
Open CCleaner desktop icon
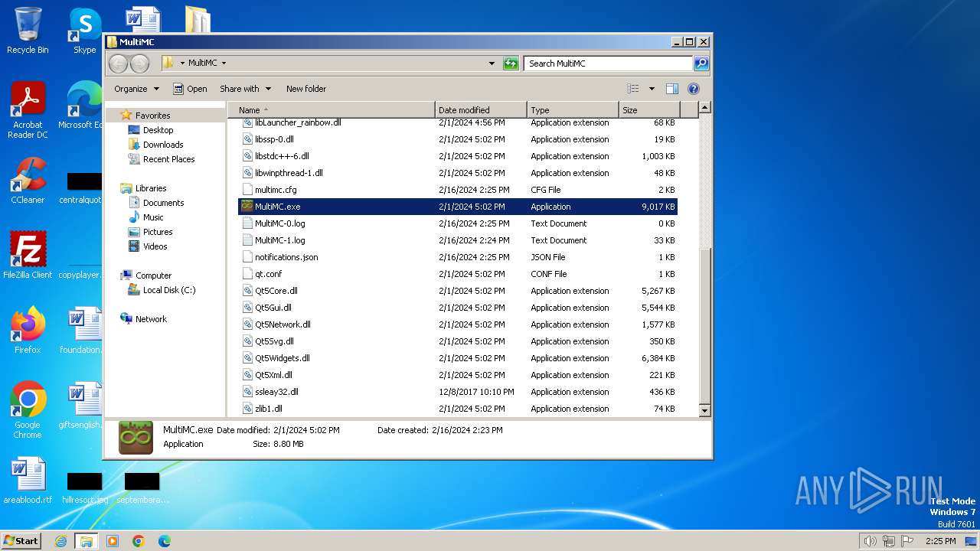(28, 181)
